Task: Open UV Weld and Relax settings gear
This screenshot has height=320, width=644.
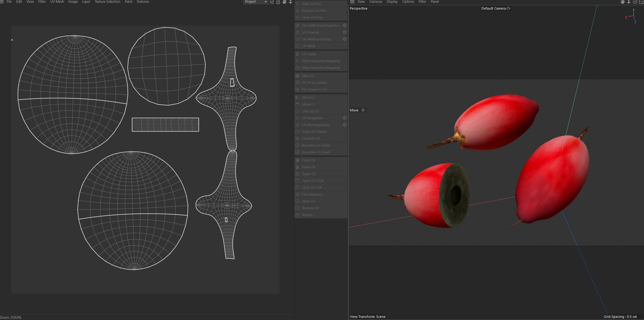Action: point(344,39)
